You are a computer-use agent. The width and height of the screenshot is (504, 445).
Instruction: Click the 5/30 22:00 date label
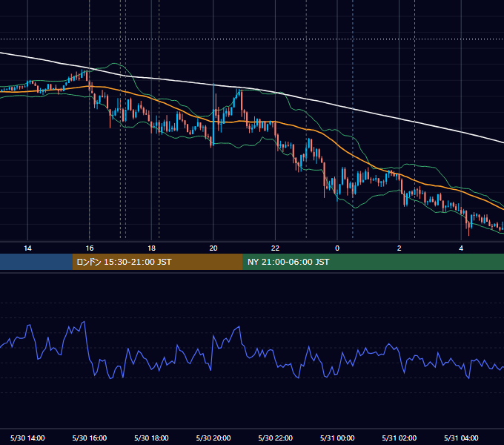tap(276, 438)
